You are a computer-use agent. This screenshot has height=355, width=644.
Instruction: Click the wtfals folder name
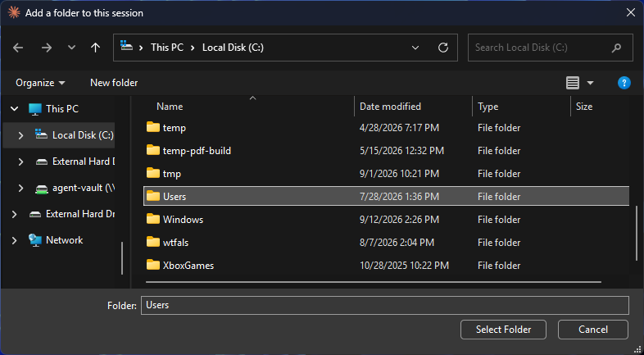coord(175,243)
